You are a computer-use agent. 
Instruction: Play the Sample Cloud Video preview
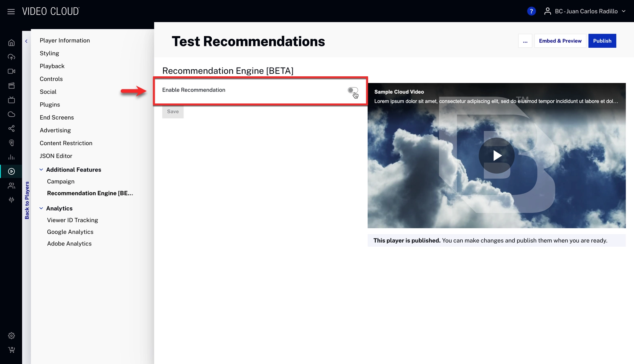pos(496,156)
